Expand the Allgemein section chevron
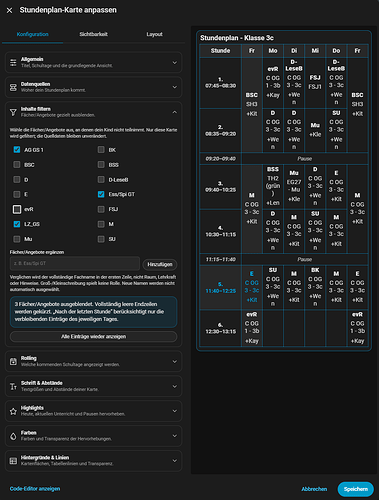379x500 pixels. click(174, 62)
